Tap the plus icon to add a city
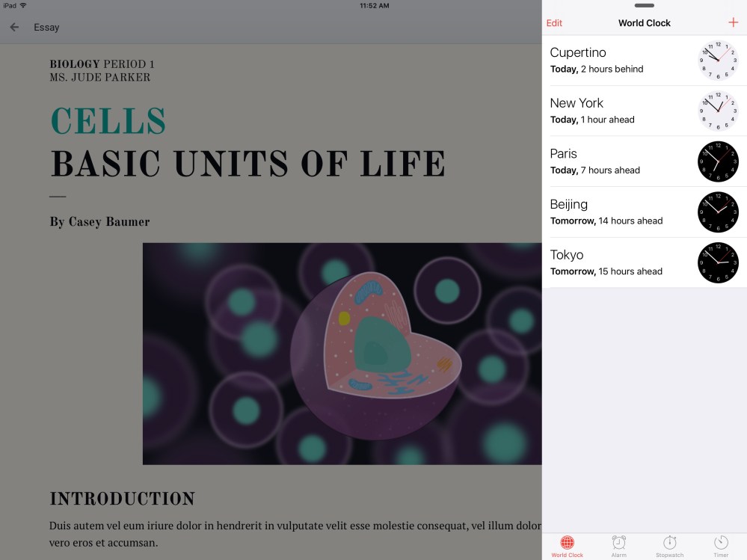This screenshot has height=560, width=747. click(733, 23)
